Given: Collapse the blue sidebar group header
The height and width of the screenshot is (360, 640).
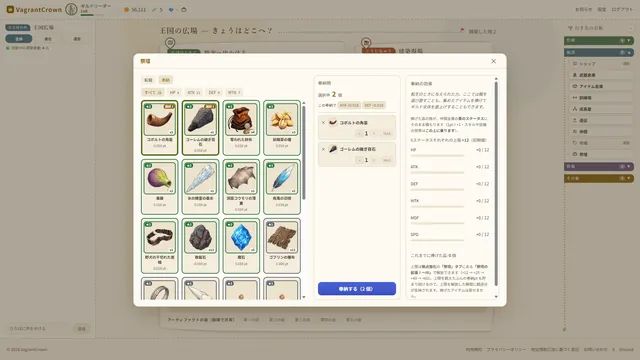Looking at the screenshot, I should (599, 53).
